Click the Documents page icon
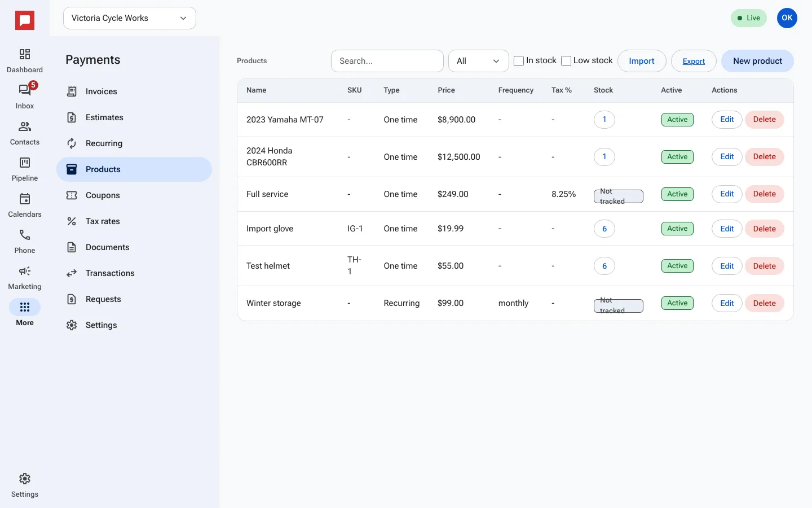812x508 pixels. 72,247
